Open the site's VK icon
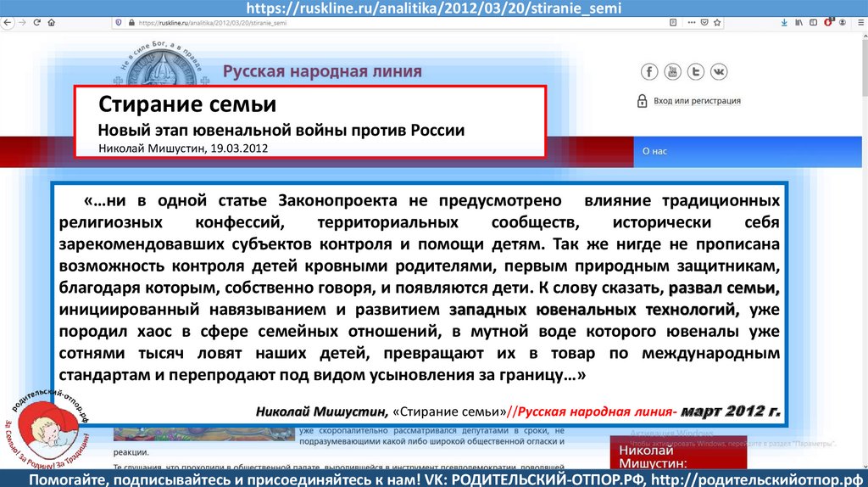This screenshot has width=868, height=487. [x=719, y=71]
